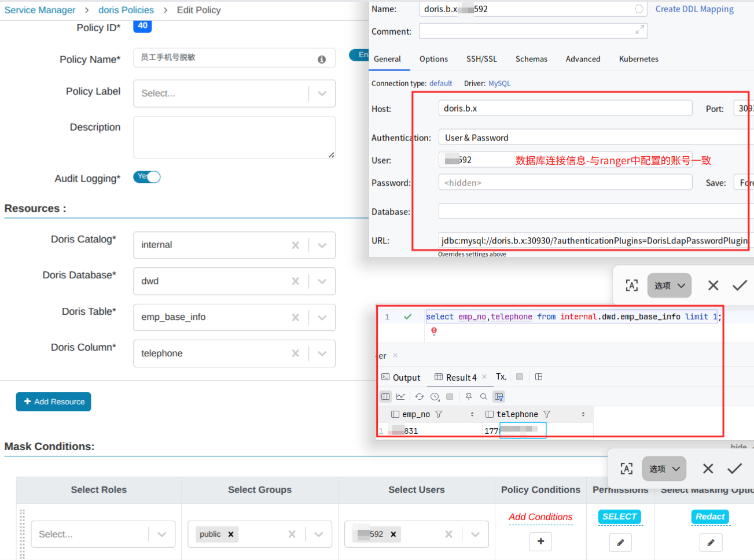Image resolution: width=754 pixels, height=560 pixels.
Task: Expand the Doris Catalog dropdown
Action: [322, 245]
